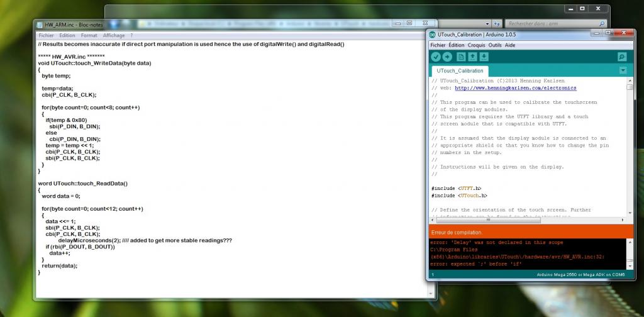Open the ? help menu in Notepad
This screenshot has width=644, height=317.
(x=131, y=36)
